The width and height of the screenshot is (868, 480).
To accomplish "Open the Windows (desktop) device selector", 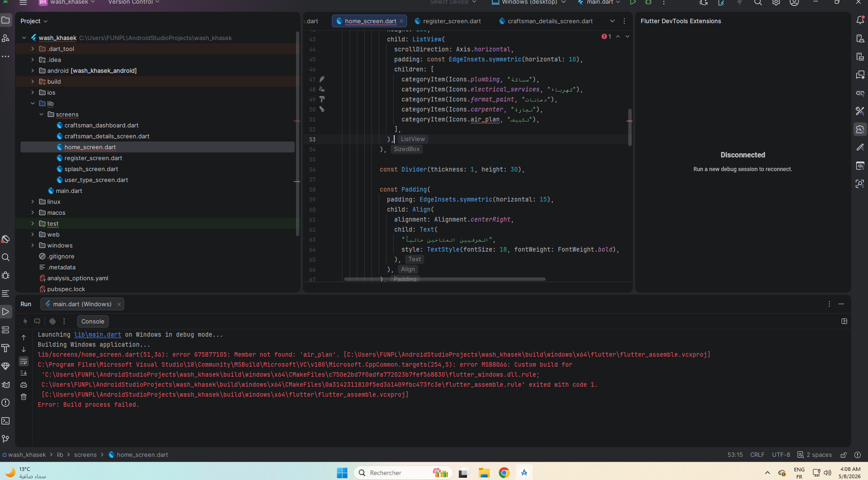I will click(x=529, y=2).
